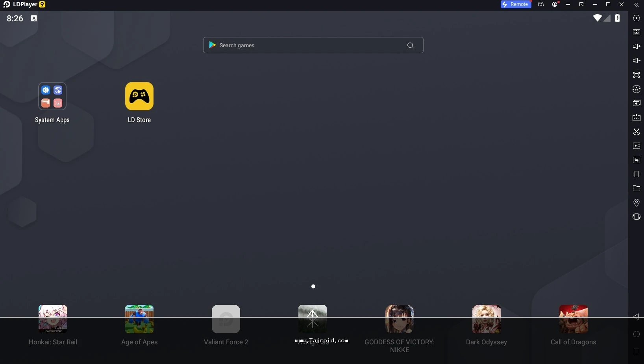Screen dimensions: 644x364
Task: Decrease volume using the sidebar speaker-minus icon
Action: tap(636, 61)
